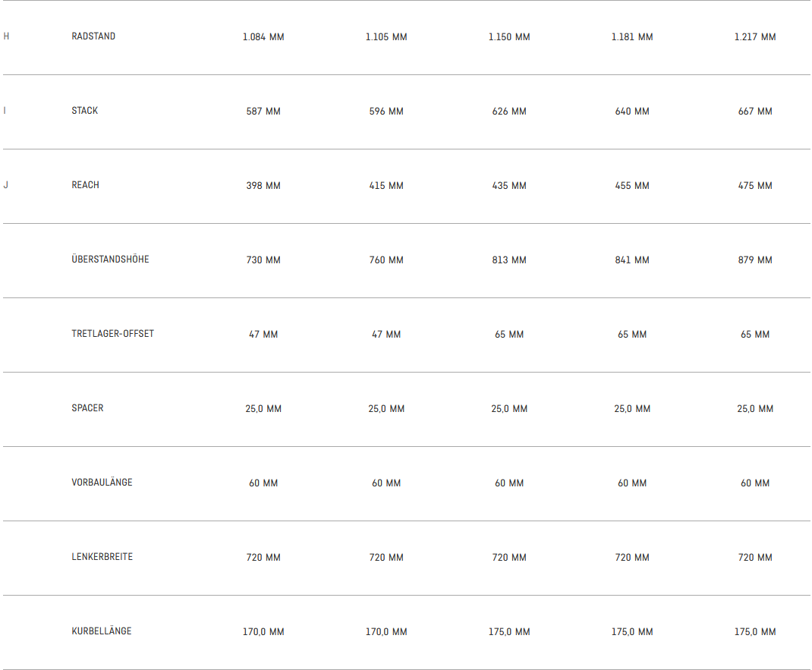812x670 pixels.
Task: Select the LENKERBREITE row label
Action: 102,557
